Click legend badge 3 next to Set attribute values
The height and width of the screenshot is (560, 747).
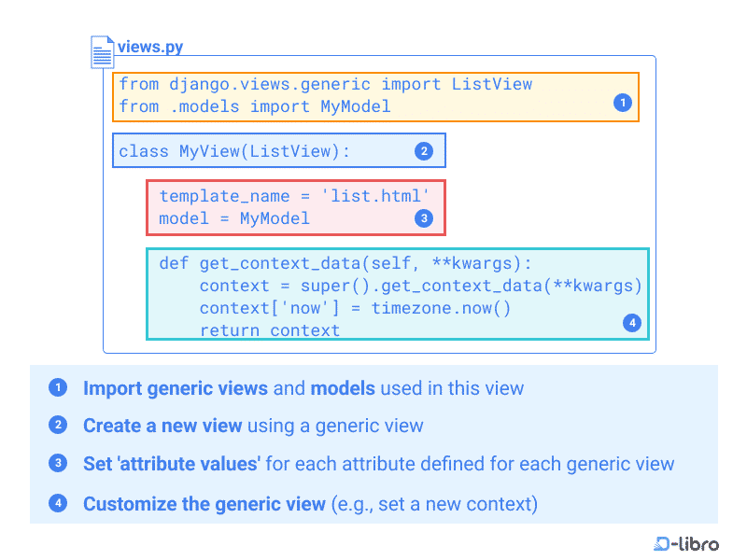(58, 464)
